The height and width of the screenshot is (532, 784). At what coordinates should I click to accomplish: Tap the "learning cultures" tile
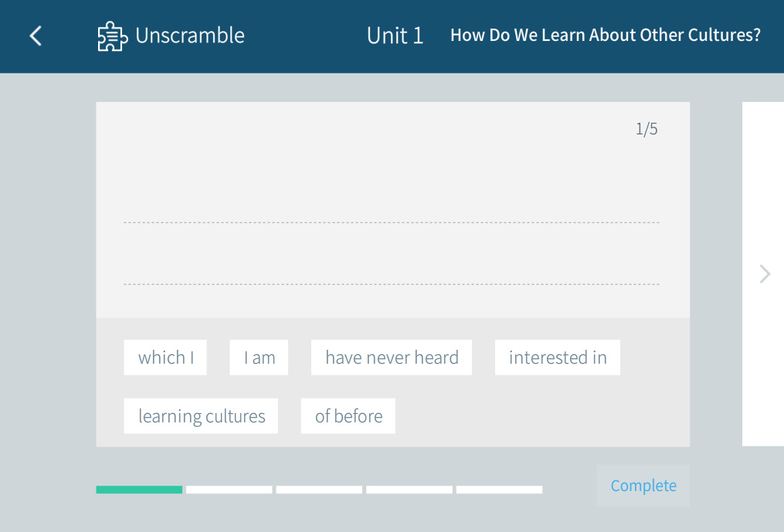(x=201, y=416)
